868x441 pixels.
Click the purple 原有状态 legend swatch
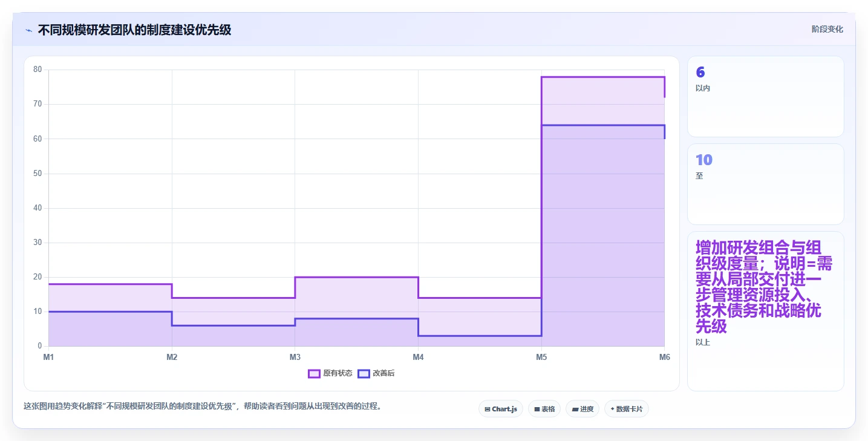[x=314, y=373]
